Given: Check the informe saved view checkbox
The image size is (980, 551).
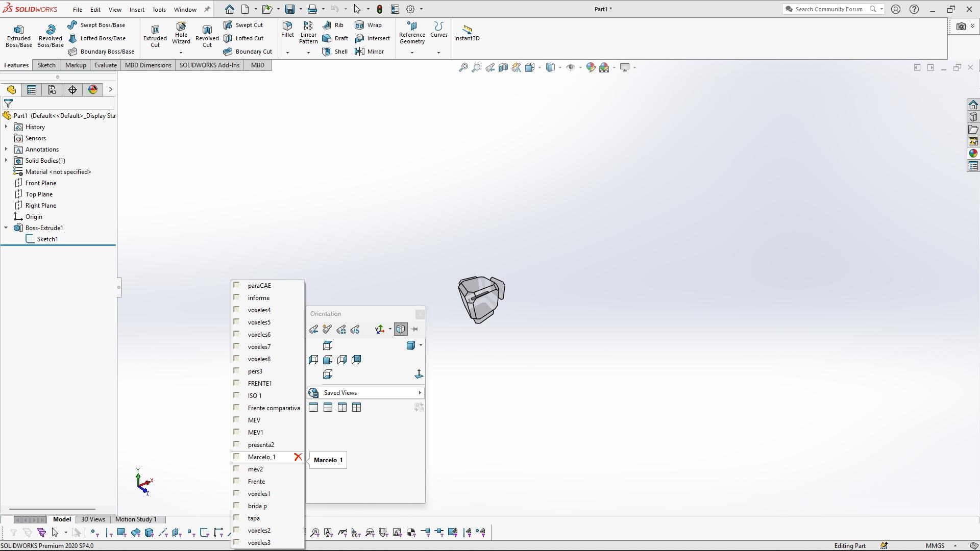Looking at the screenshot, I should coord(237,297).
